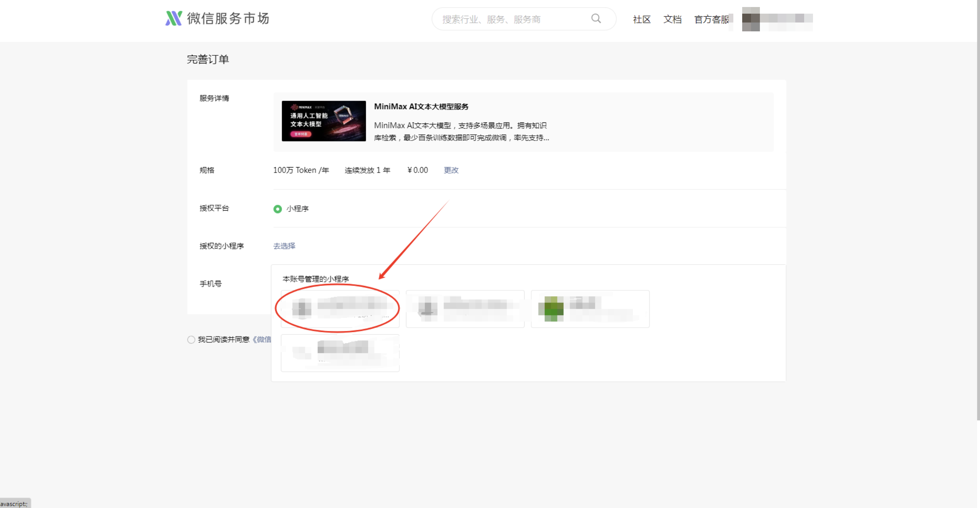Screen dimensions: 980x508
Task: Click the user avatar in header
Action: 751,19
